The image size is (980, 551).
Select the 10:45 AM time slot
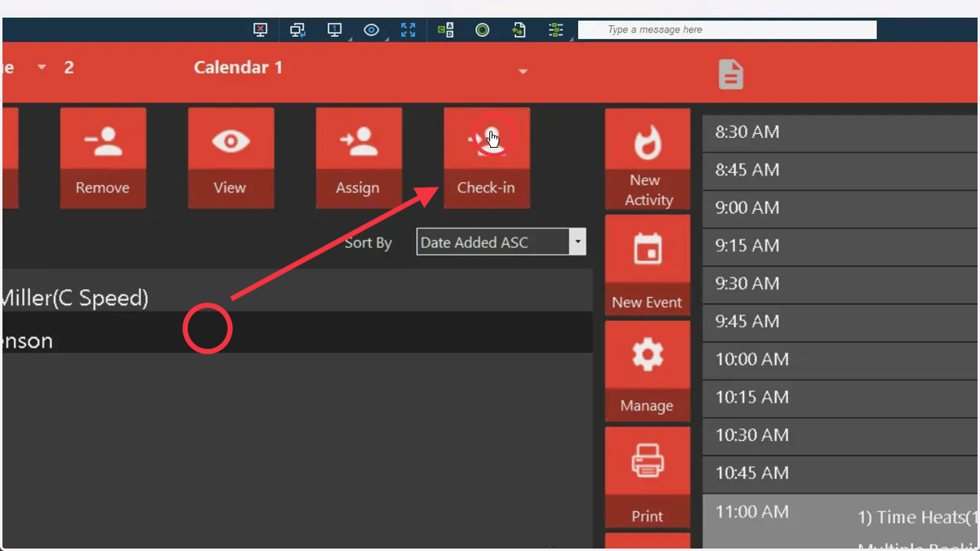click(840, 474)
